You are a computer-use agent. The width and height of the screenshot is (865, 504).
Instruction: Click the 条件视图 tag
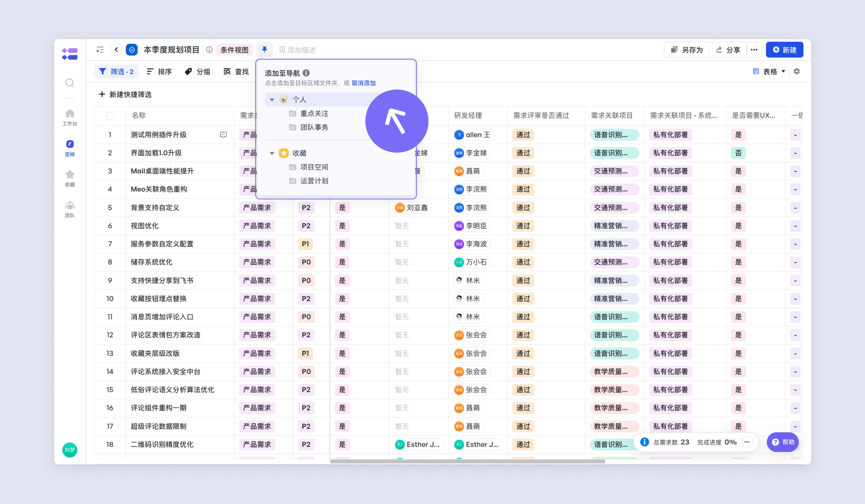(234, 50)
